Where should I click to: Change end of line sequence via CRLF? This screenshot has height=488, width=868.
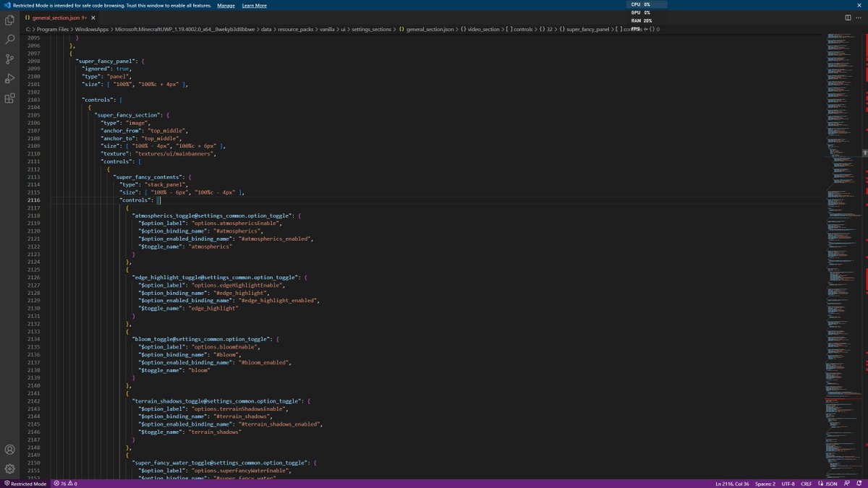point(806,484)
